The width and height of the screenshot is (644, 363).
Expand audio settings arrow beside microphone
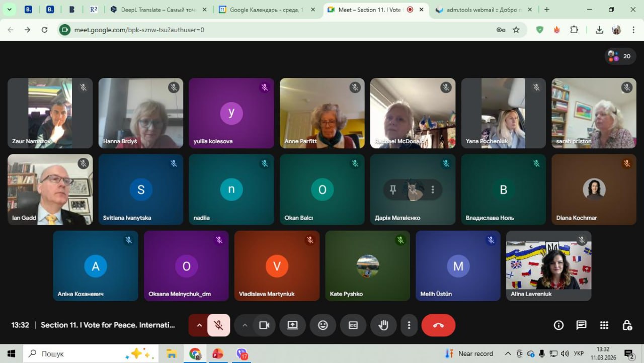click(x=199, y=325)
